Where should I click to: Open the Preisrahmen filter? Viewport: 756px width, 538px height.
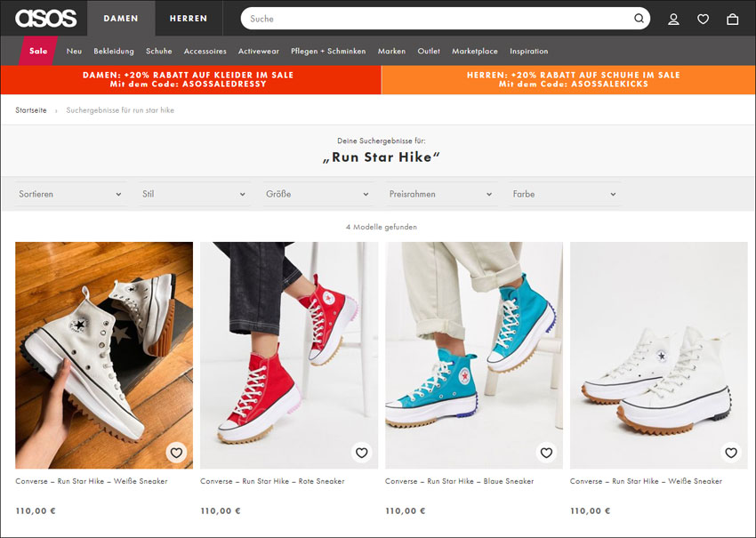click(440, 194)
